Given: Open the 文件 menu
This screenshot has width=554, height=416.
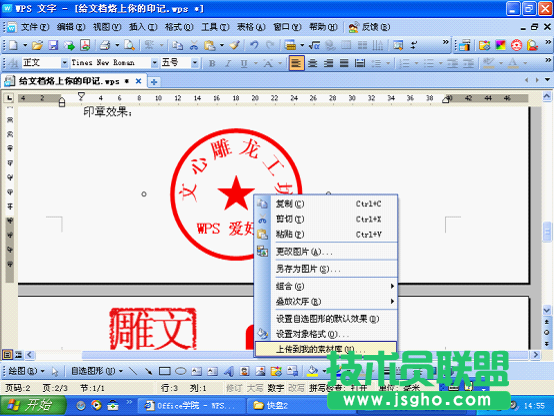Looking at the screenshot, I should point(35,27).
